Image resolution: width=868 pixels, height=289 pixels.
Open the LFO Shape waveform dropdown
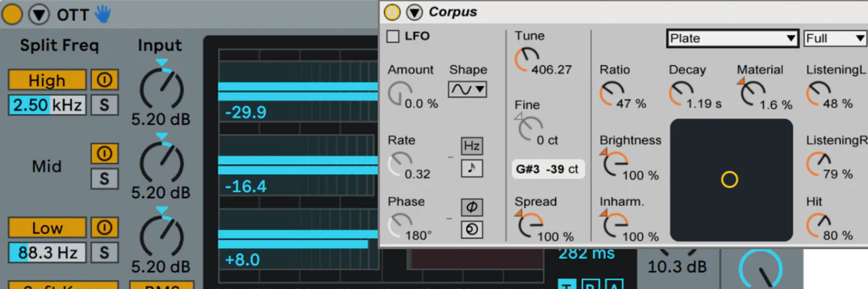467,90
